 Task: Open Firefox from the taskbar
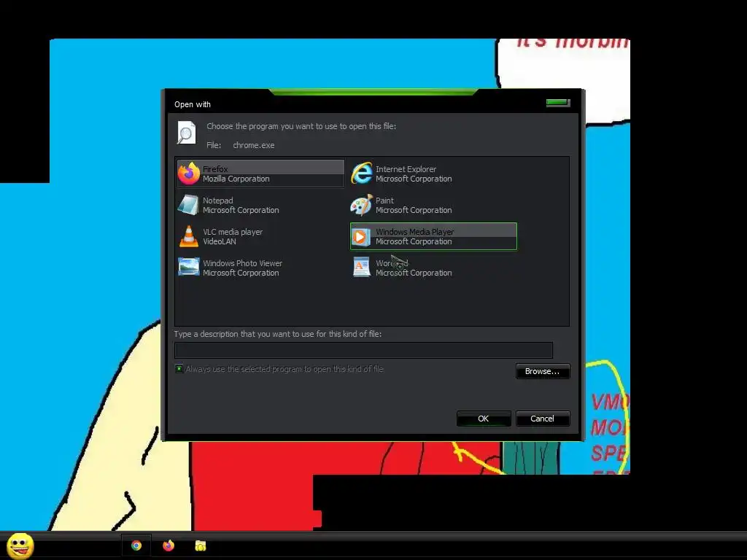coord(169,545)
